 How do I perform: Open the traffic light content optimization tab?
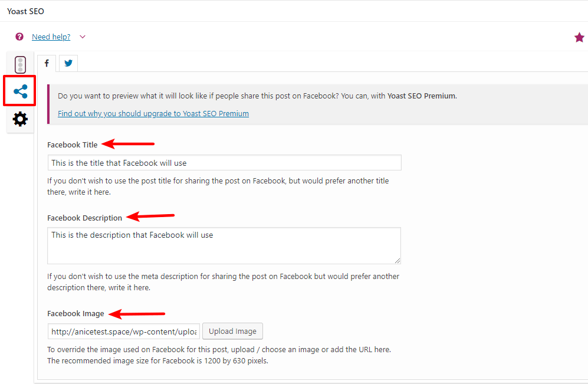tap(20, 65)
